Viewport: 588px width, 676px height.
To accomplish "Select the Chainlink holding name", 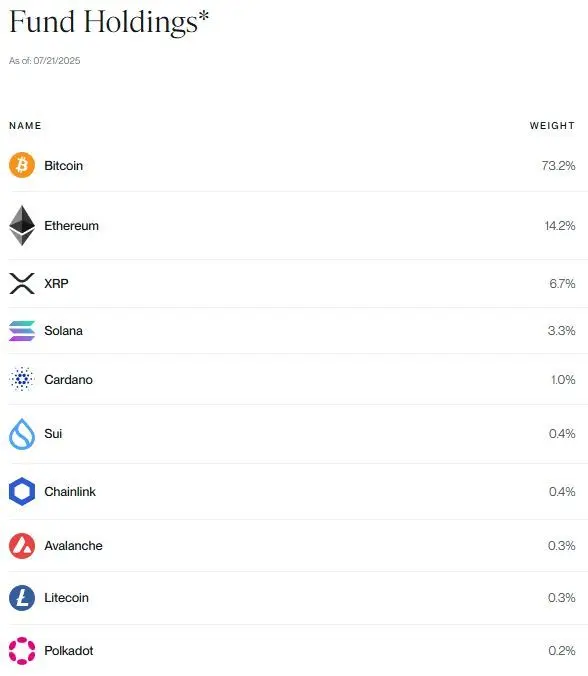I will pyautogui.click(x=70, y=491).
